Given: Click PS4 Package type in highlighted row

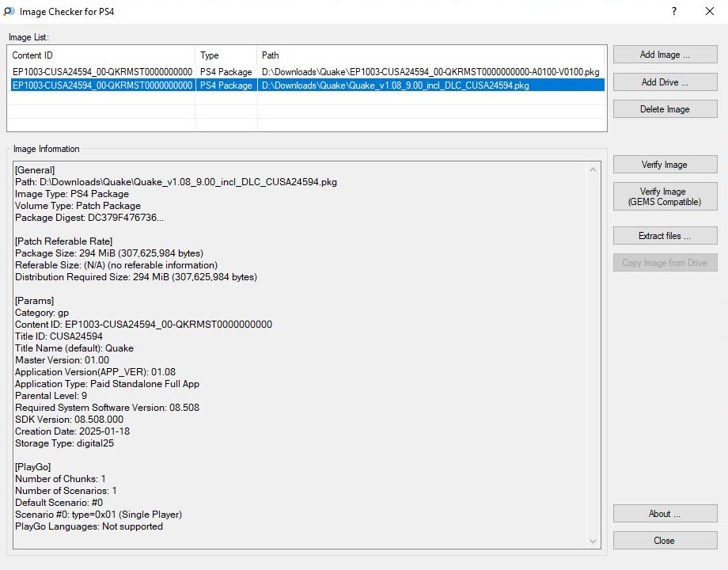Looking at the screenshot, I should click(226, 85).
